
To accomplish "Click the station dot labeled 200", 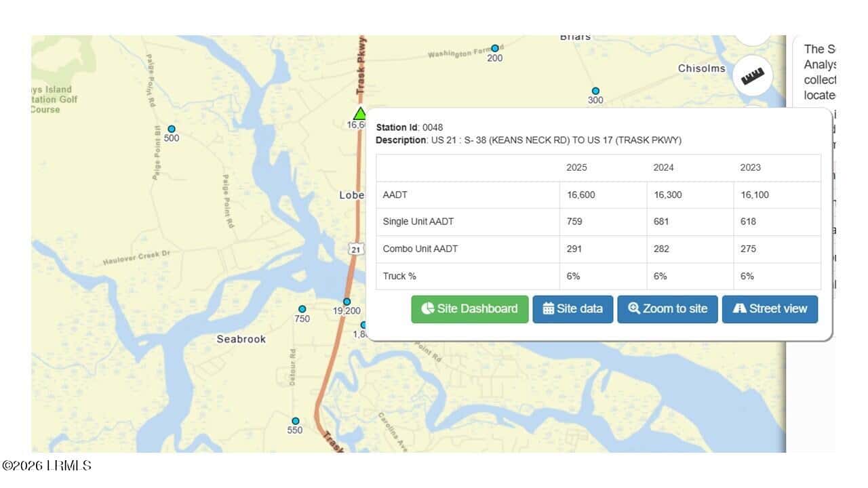I will (495, 48).
